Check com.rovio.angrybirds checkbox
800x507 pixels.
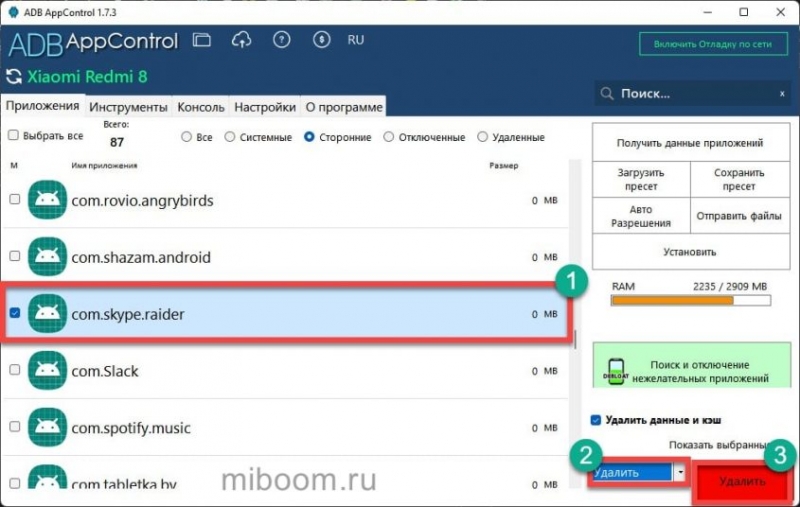click(15, 199)
